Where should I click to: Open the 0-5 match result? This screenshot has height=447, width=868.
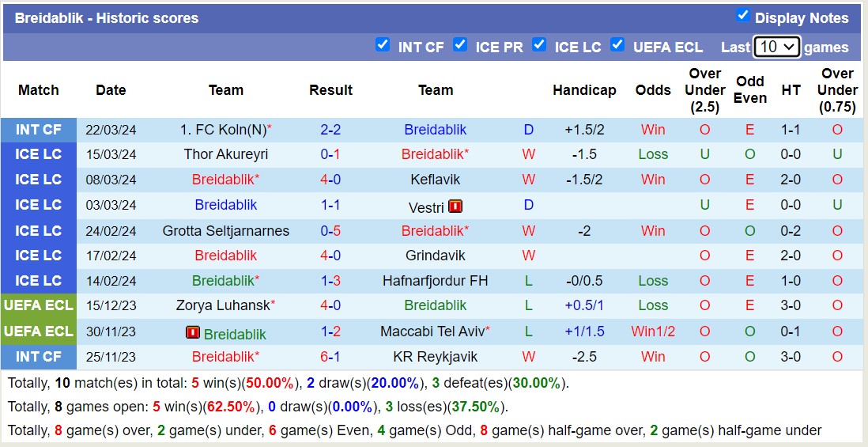[x=330, y=231]
